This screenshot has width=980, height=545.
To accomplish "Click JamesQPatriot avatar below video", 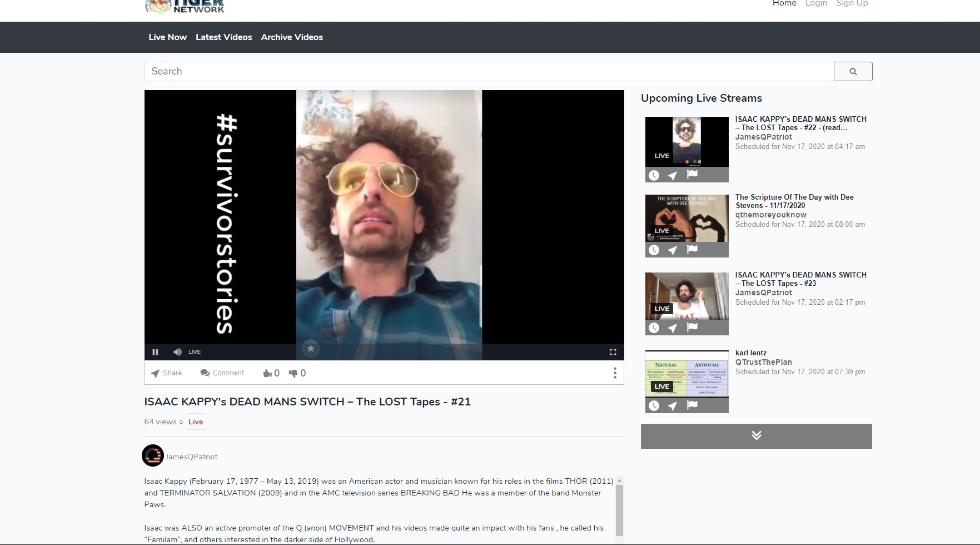I will 153,456.
